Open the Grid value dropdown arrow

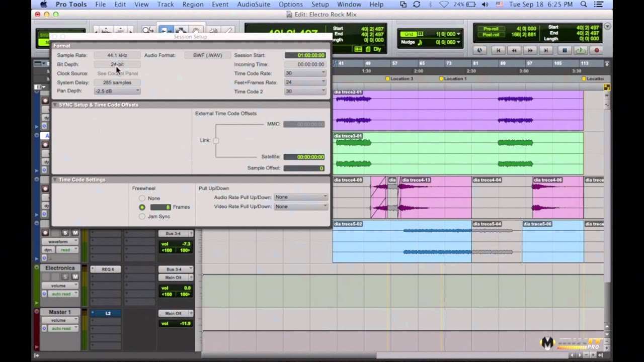point(458,34)
